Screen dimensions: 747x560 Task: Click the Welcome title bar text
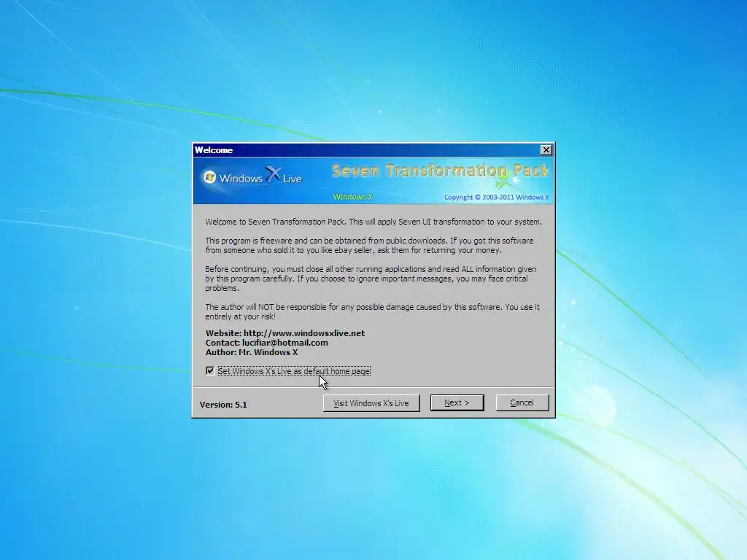pos(214,150)
